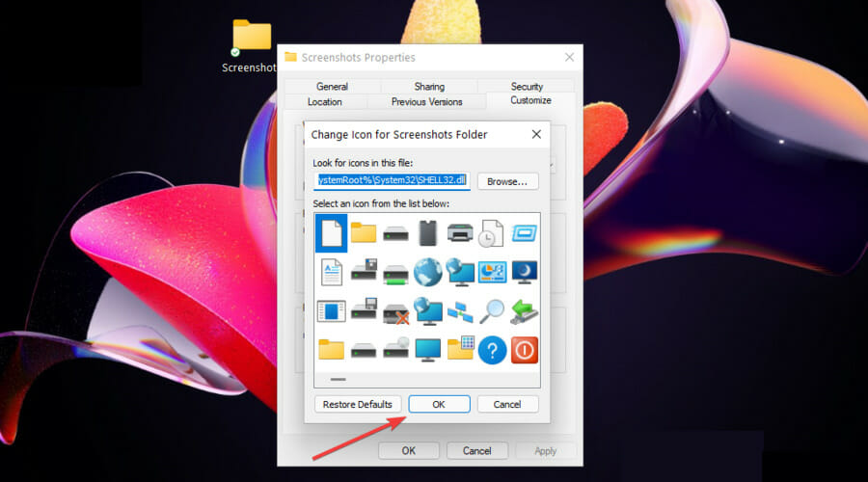Select the floppy drive icon beside the text document
This screenshot has height=482, width=868.
point(364,271)
